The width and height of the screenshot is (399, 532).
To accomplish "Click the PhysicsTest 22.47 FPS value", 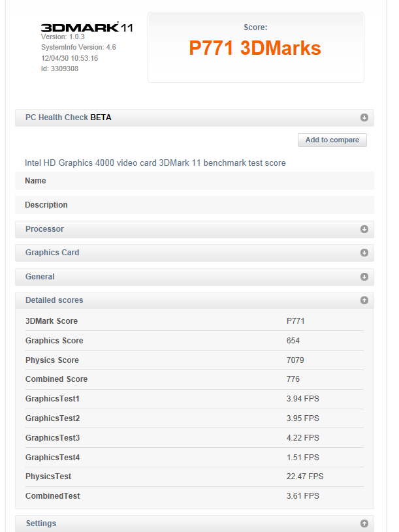I will click(x=304, y=477).
